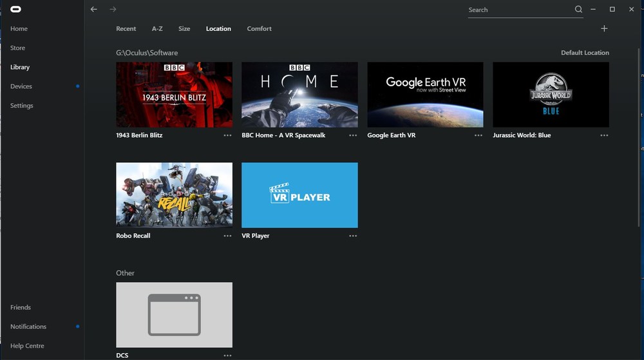Click the library vertical scrollbar
This screenshot has width=644, height=360.
(x=639, y=138)
